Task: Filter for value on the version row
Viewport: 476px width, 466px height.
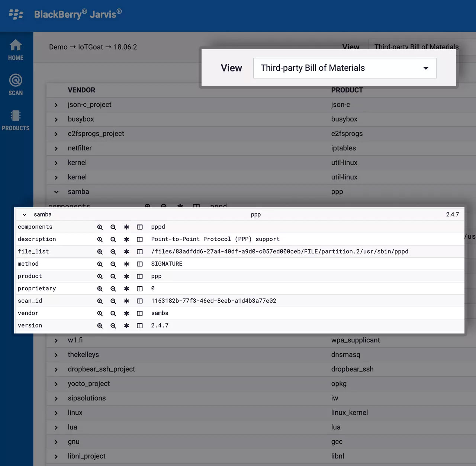Action: click(x=100, y=326)
